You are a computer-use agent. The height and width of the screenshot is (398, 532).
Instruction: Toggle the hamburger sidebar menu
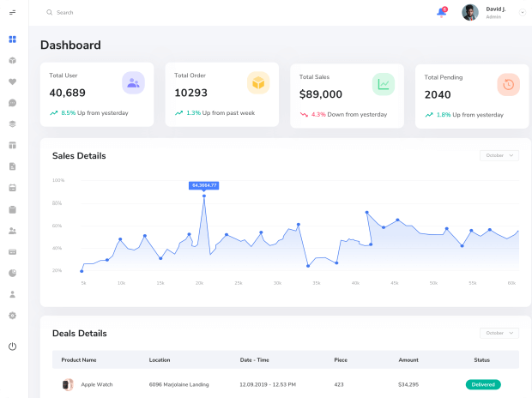[13, 12]
